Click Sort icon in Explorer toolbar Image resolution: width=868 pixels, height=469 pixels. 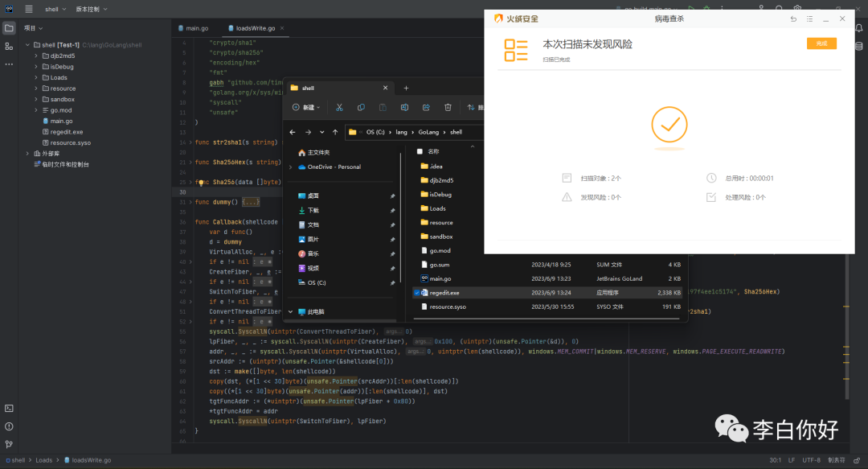tap(471, 108)
